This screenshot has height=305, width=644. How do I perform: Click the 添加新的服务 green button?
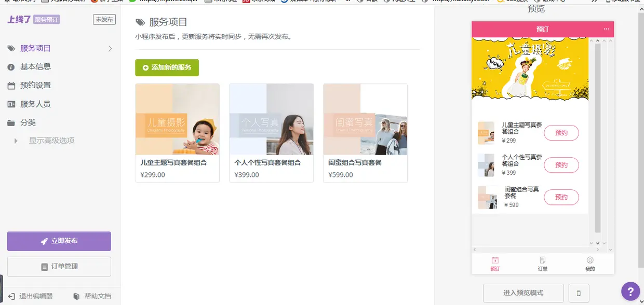coord(167,67)
